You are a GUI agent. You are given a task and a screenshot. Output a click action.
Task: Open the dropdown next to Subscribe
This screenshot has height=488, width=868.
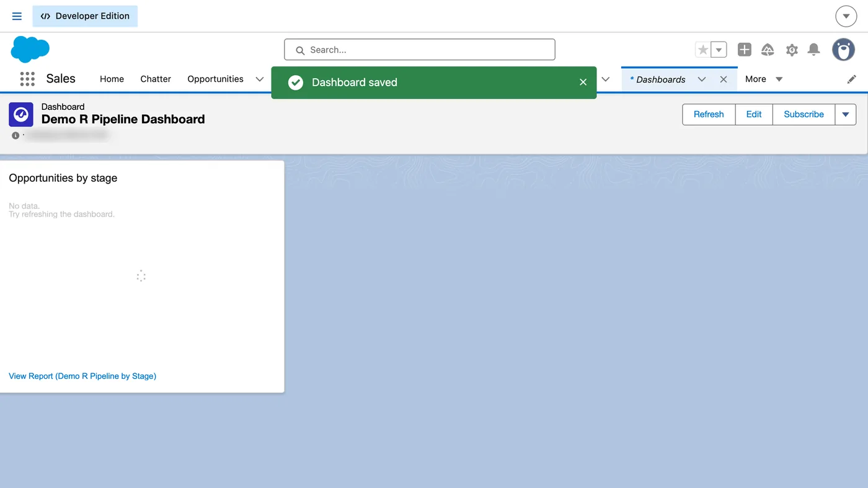click(846, 114)
